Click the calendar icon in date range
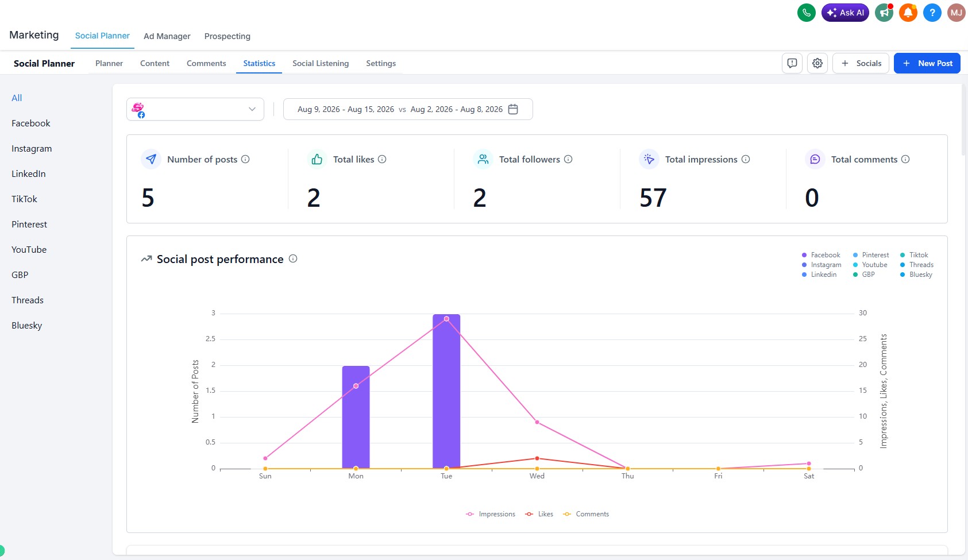Image resolution: width=968 pixels, height=560 pixels. click(513, 109)
